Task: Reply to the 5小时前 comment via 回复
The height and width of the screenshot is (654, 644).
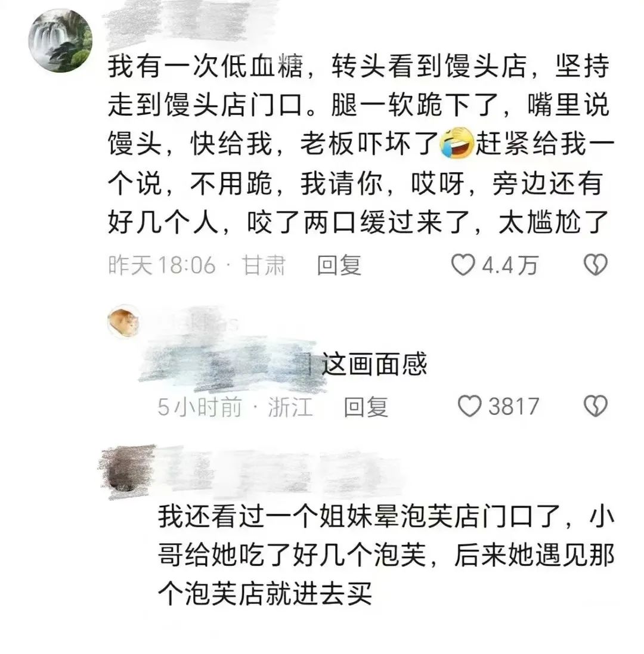Action: [366, 407]
